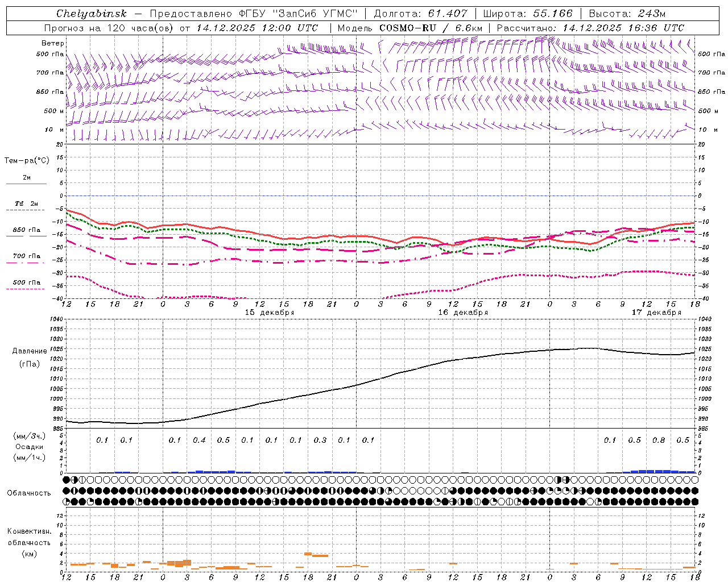Click the '0.3' precipitation amount value
This screenshot has height=582, width=728.
320,440
